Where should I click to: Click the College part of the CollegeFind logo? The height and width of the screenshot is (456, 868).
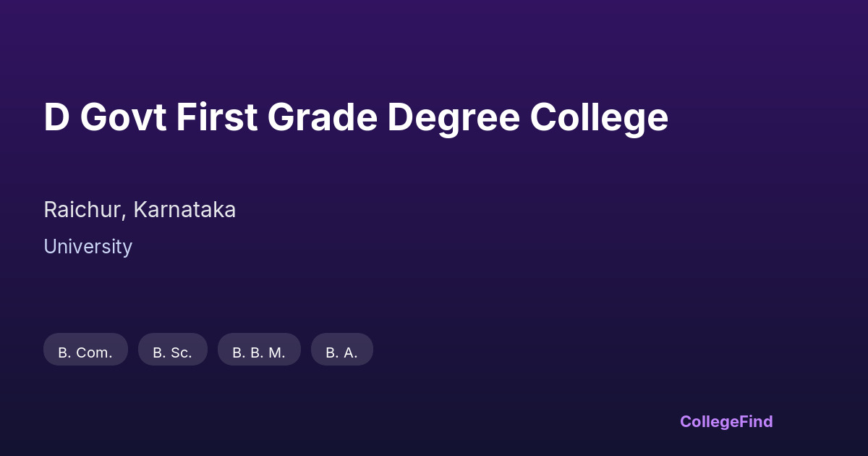pos(707,421)
